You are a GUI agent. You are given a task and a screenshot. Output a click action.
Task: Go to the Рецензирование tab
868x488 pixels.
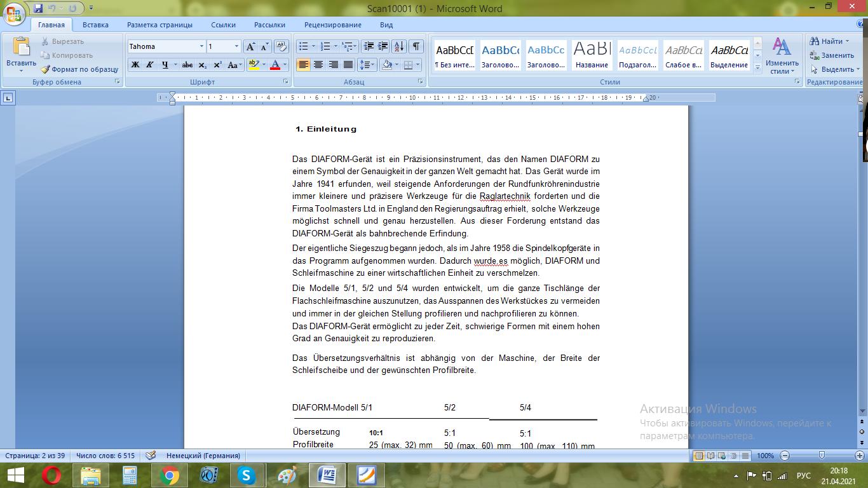(333, 25)
